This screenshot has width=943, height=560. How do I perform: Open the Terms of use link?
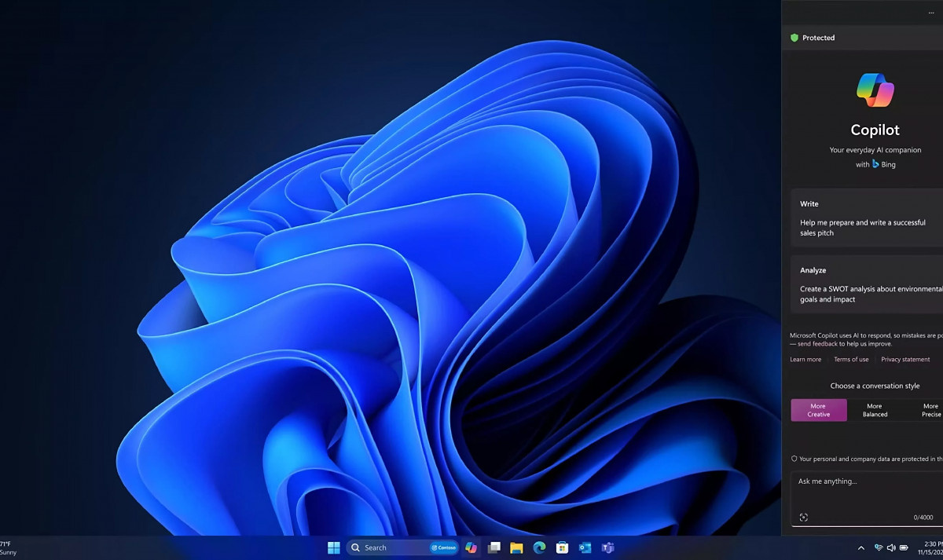pyautogui.click(x=851, y=360)
